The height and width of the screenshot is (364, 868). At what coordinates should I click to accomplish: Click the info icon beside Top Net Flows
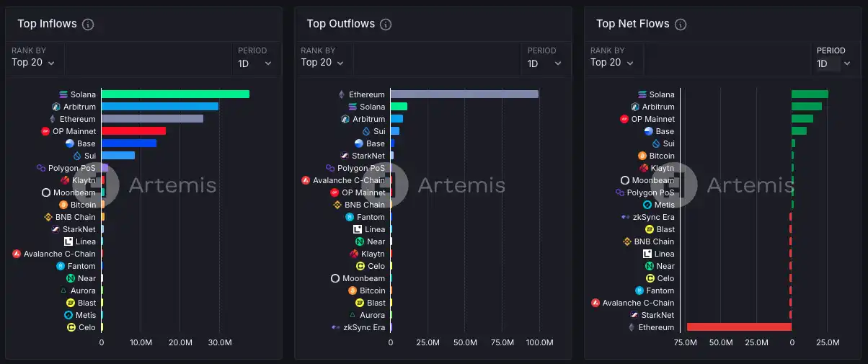coord(680,25)
